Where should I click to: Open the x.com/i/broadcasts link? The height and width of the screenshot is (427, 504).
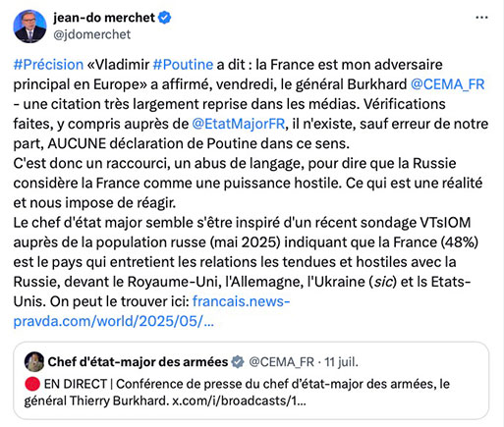pyautogui.click(x=240, y=400)
